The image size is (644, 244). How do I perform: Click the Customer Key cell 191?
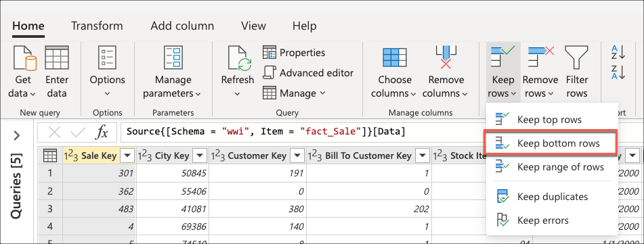tap(257, 174)
